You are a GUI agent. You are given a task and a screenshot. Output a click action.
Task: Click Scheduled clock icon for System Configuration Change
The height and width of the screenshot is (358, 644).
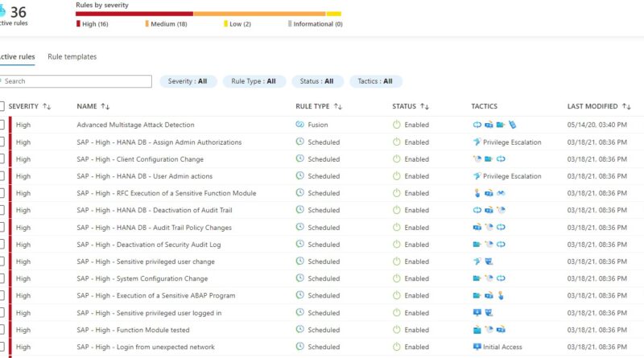(299, 278)
